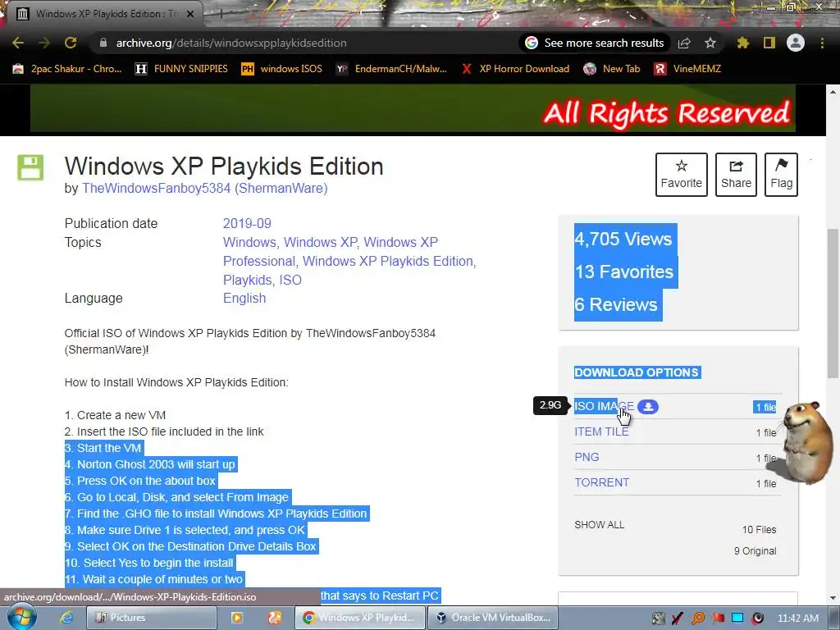840x630 pixels.
Task: Open the Playkids topic link
Action: [248, 280]
